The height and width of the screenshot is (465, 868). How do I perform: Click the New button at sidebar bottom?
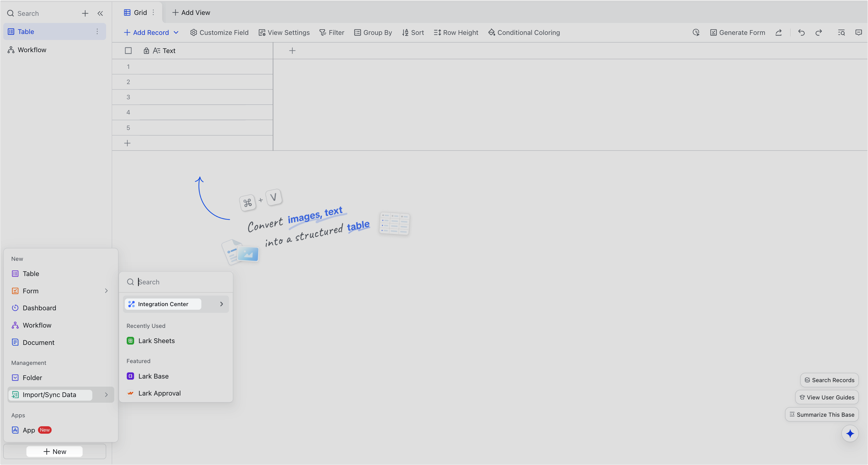(x=55, y=452)
